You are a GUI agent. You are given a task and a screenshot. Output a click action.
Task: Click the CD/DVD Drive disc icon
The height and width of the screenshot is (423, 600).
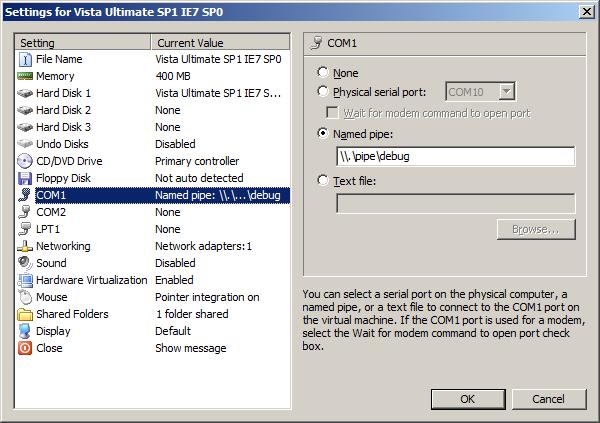25,161
